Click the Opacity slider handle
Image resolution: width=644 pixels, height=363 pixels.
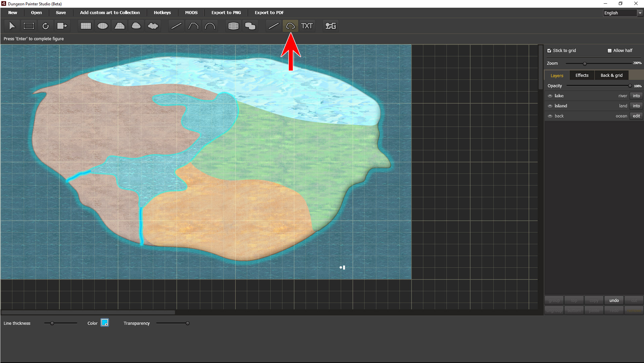pyautogui.click(x=630, y=86)
